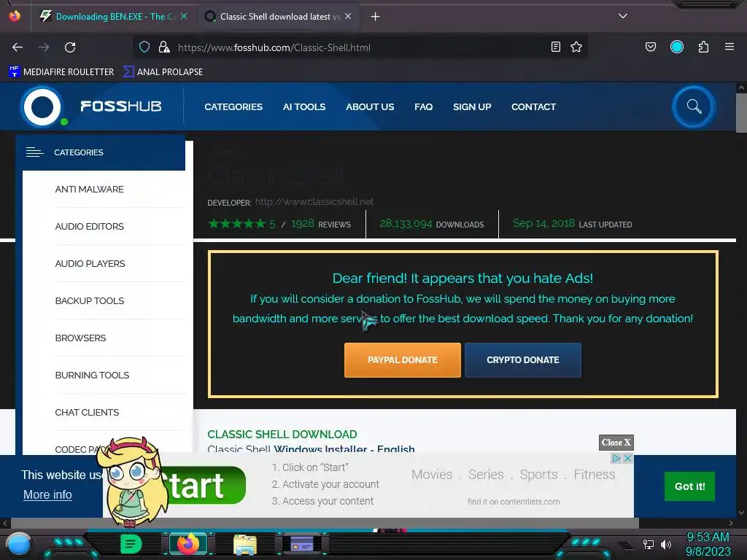Click the scrollbar up arrow
747x560 pixels.
741,87
